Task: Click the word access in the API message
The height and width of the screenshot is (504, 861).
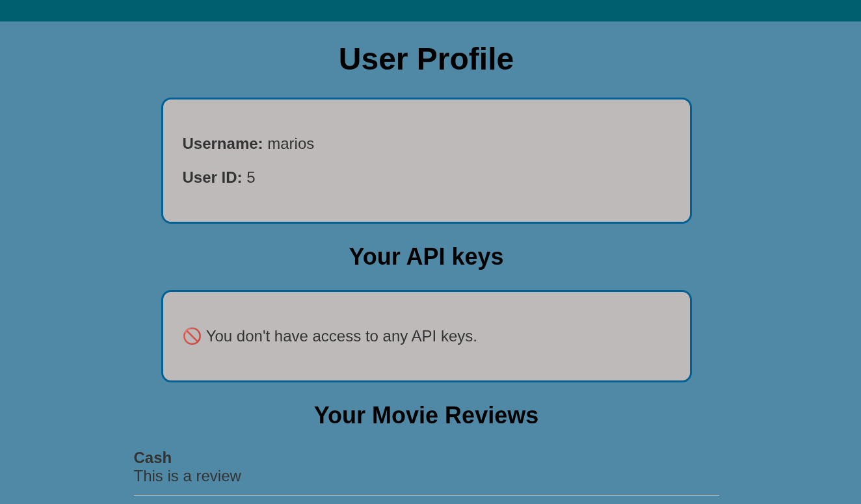Action: (336, 336)
